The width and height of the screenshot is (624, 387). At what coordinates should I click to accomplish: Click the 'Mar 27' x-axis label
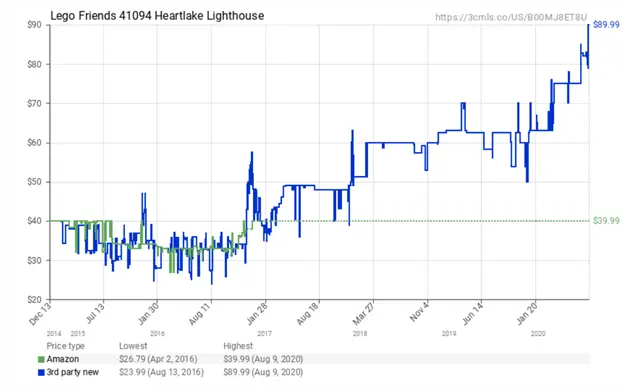[363, 313]
